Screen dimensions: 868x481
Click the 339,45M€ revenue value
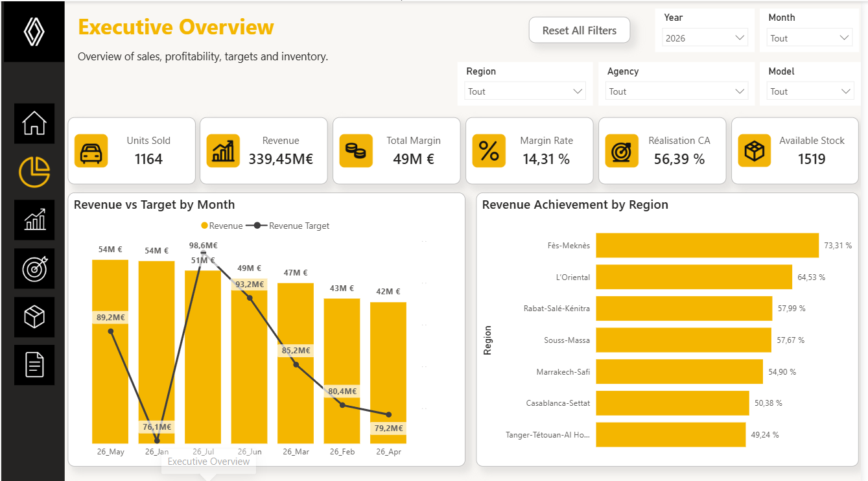[x=281, y=159]
